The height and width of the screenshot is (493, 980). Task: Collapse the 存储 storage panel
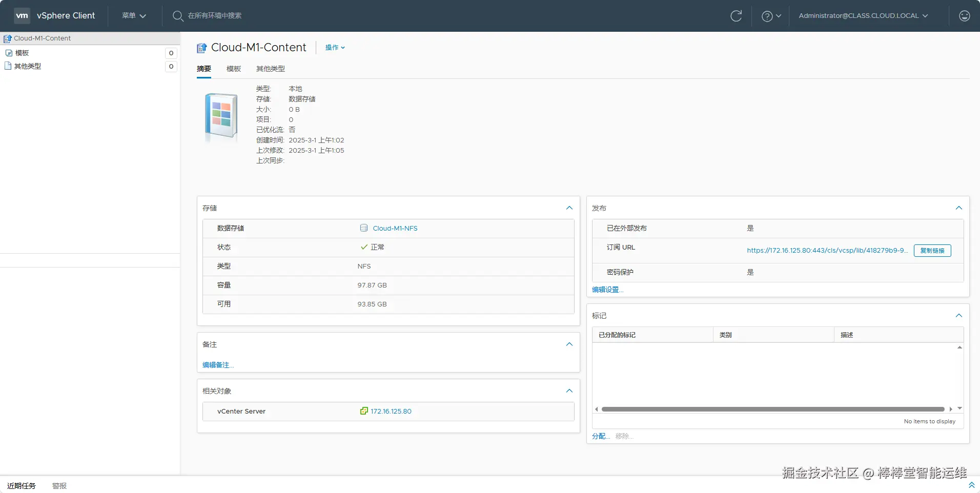coord(569,208)
